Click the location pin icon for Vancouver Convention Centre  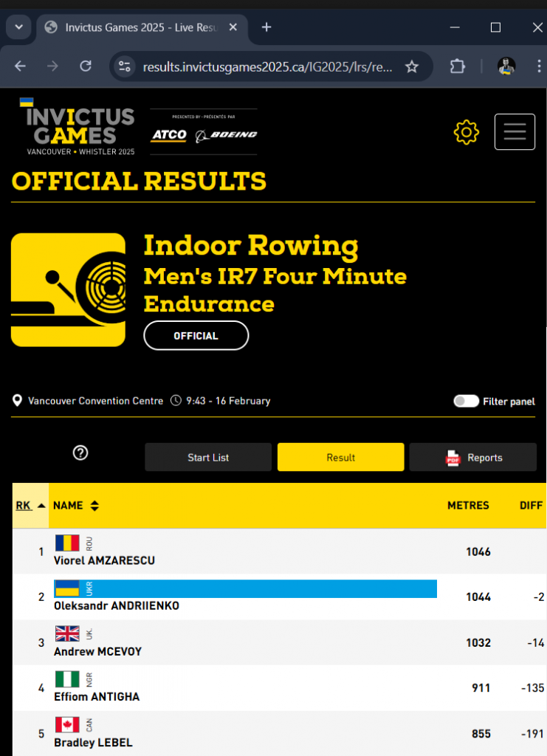point(17,400)
